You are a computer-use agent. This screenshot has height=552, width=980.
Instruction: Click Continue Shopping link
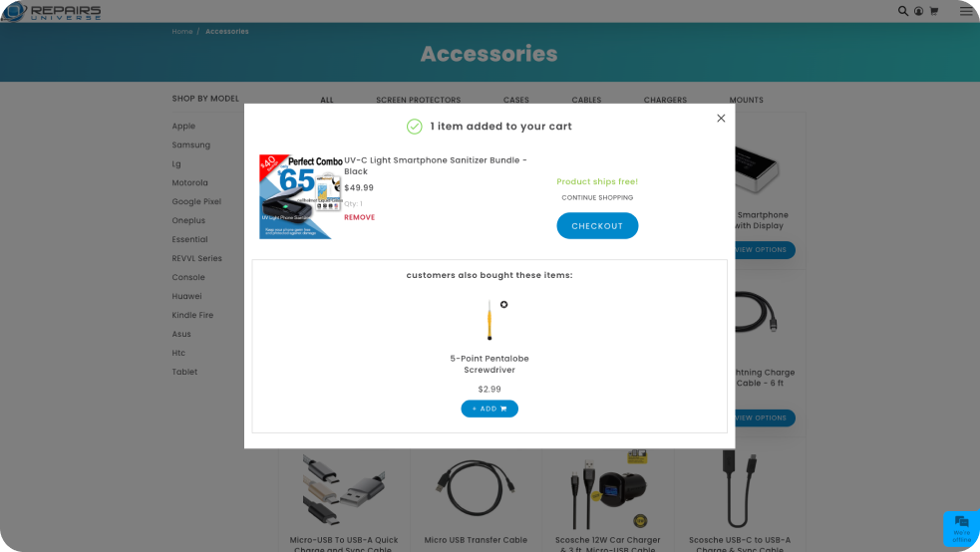point(597,197)
